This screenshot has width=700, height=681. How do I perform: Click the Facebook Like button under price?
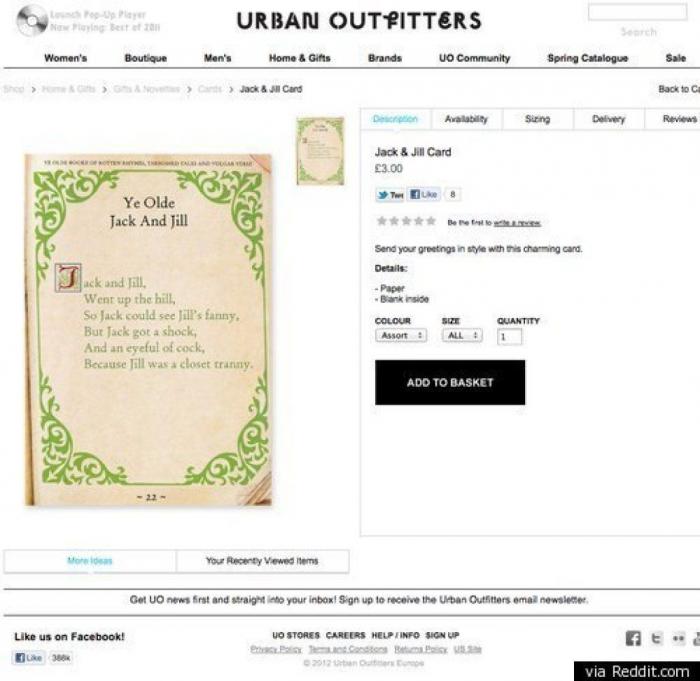(x=424, y=194)
